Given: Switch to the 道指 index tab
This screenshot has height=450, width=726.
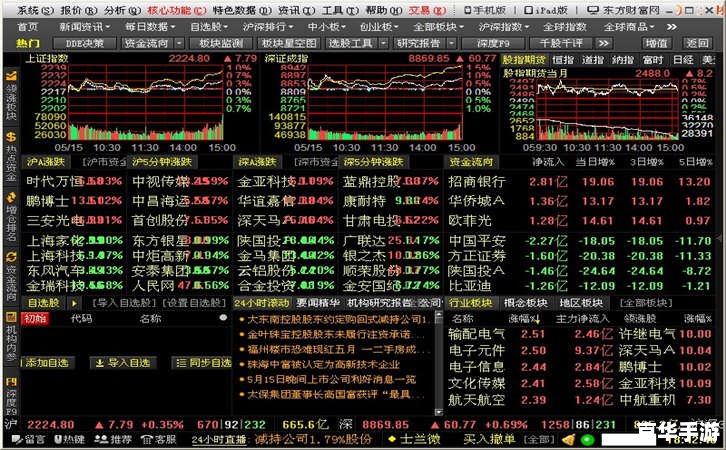Looking at the screenshot, I should coord(593,60).
